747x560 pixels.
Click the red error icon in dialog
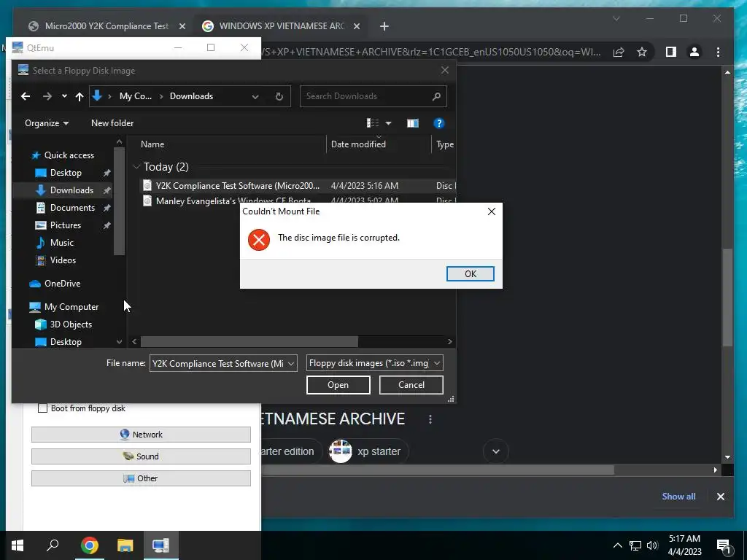tap(259, 239)
